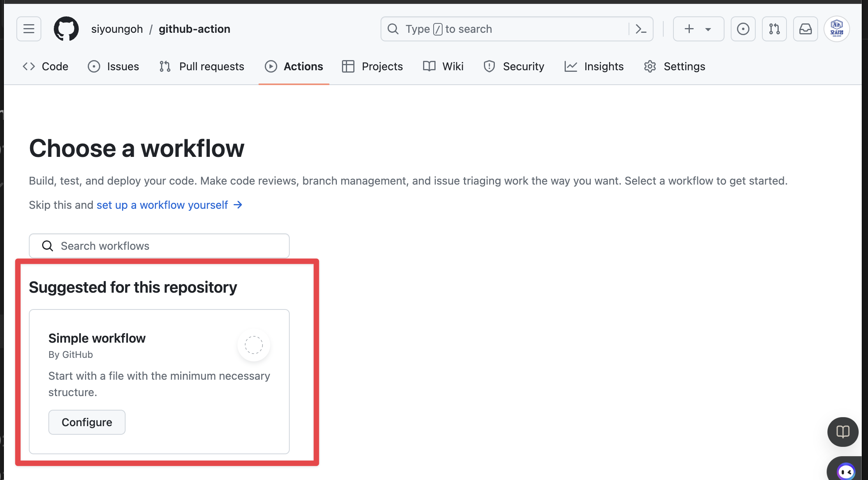The height and width of the screenshot is (480, 868).
Task: Click the user profile avatar
Action: click(x=836, y=29)
